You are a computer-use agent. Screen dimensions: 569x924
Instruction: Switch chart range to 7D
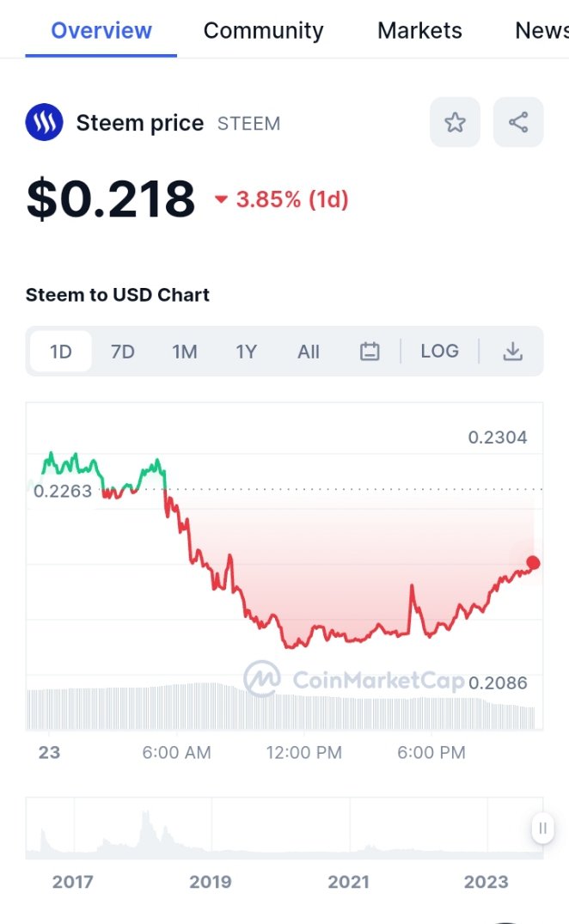[123, 352]
